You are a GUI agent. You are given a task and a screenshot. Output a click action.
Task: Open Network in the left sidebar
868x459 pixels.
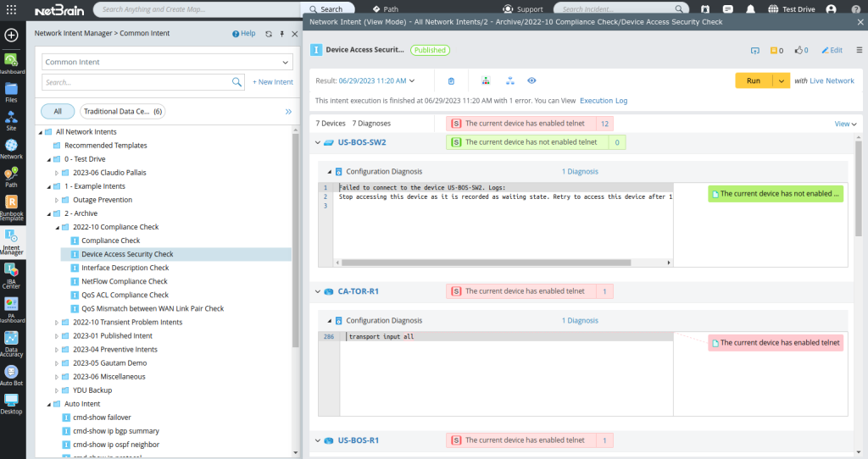[11, 149]
